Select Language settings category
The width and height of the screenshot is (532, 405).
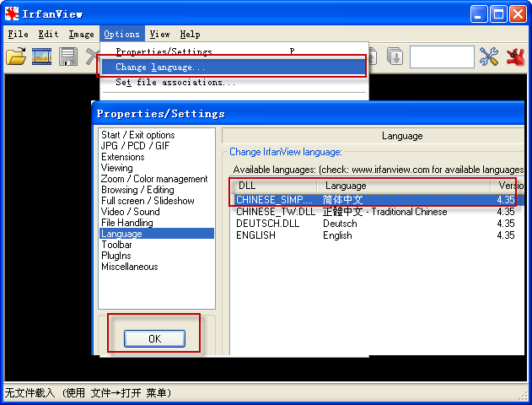(157, 233)
